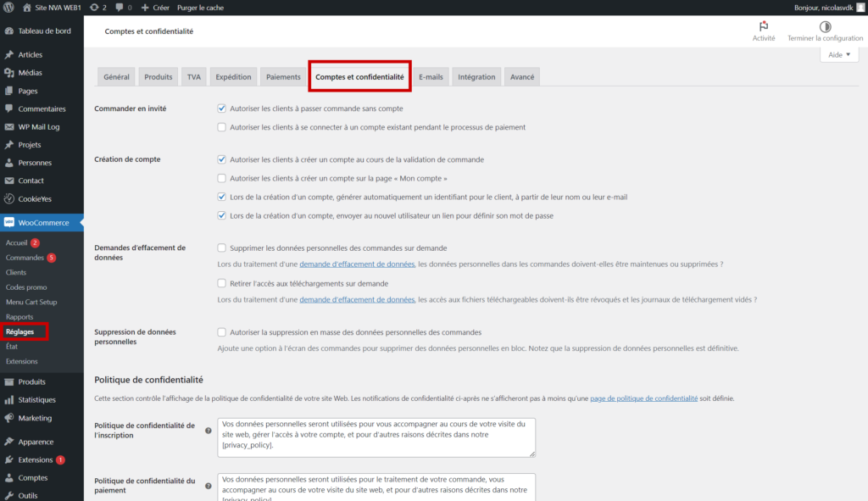Check Autoriser la suppression en masse checkbox
The width and height of the screenshot is (868, 501).
221,332
